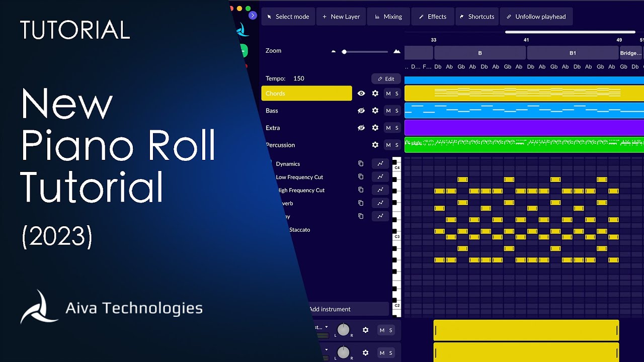This screenshot has width=644, height=362.
Task: Copy the High Frequency Cut automation
Action: [x=361, y=190]
